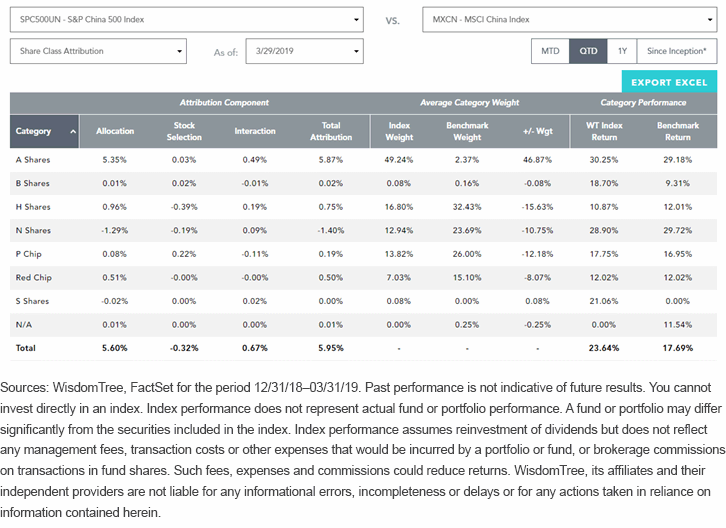Switch to Since Inception period
The width and height of the screenshot is (726, 528).
pos(677,51)
